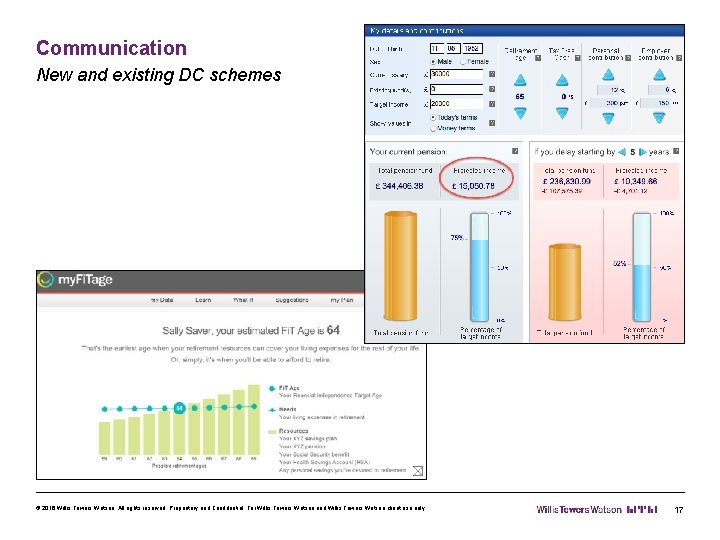Click the orange delayed pension fund cylinder
Viewport: 720px width, 540px height.
click(x=565, y=282)
